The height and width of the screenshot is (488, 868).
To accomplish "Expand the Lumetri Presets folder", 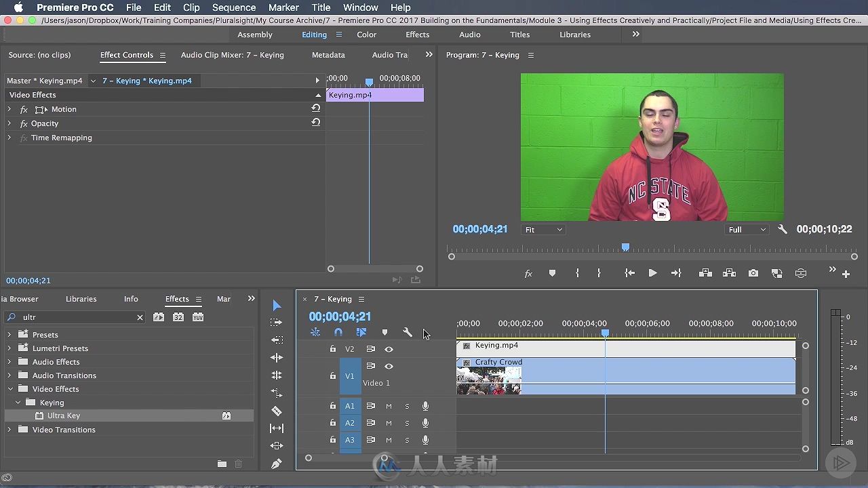I will 9,348.
